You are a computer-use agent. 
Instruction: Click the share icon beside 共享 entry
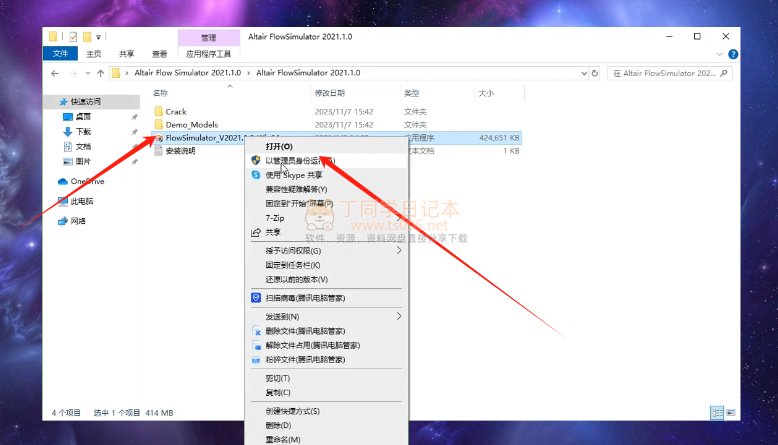point(256,232)
